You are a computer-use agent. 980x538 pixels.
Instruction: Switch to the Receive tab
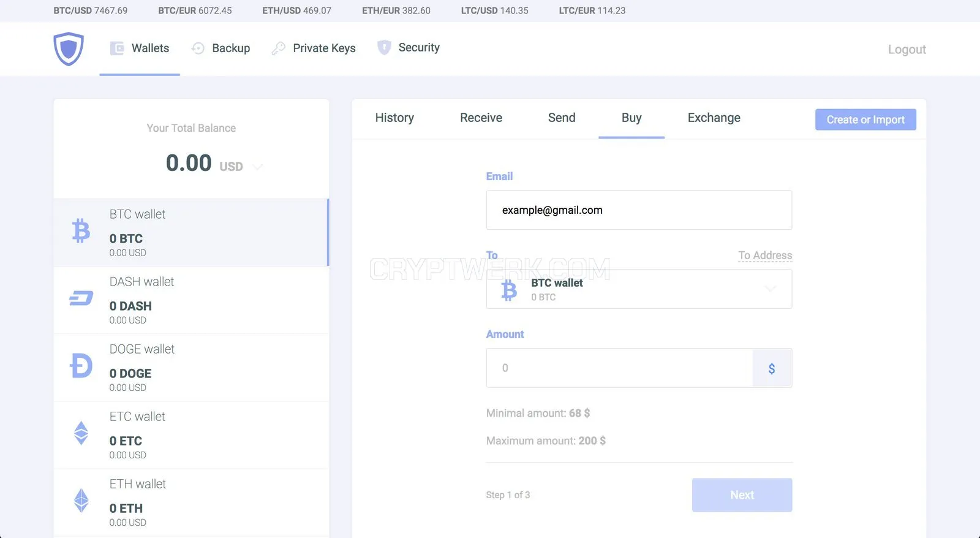pyautogui.click(x=481, y=118)
